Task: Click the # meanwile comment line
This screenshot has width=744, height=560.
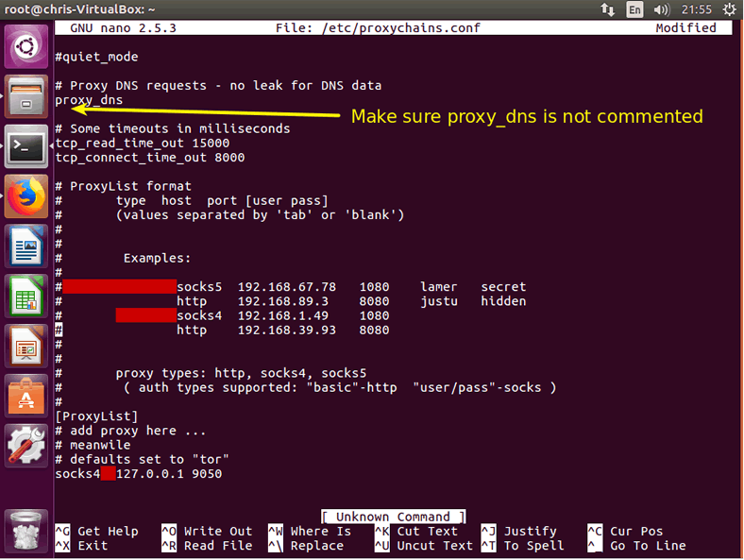Action: click(x=93, y=445)
